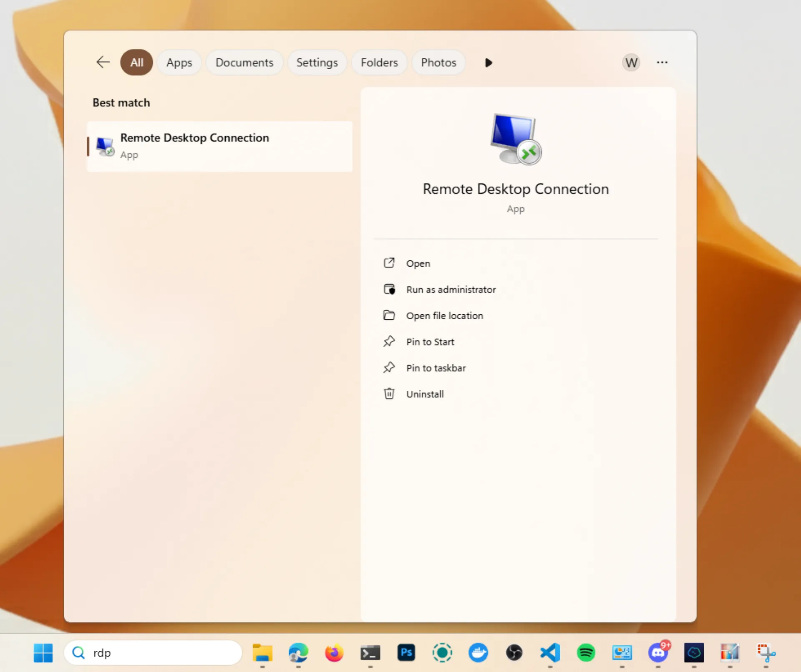This screenshot has height=672, width=801.
Task: Click the W account avatar
Action: tap(631, 62)
